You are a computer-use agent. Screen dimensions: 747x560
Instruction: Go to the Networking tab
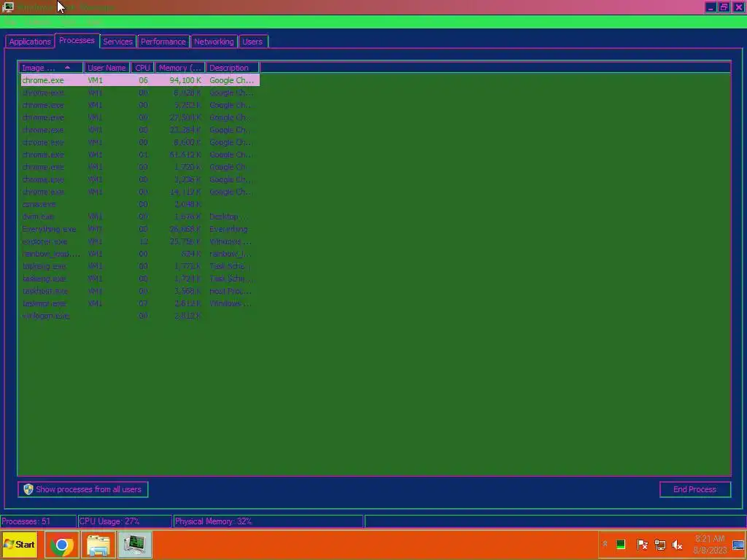214,42
